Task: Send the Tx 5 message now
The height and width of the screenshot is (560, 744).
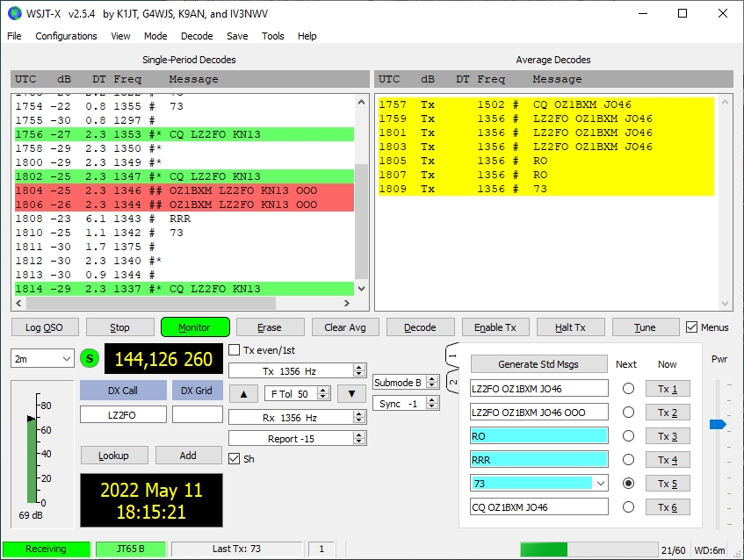Action: click(x=668, y=483)
